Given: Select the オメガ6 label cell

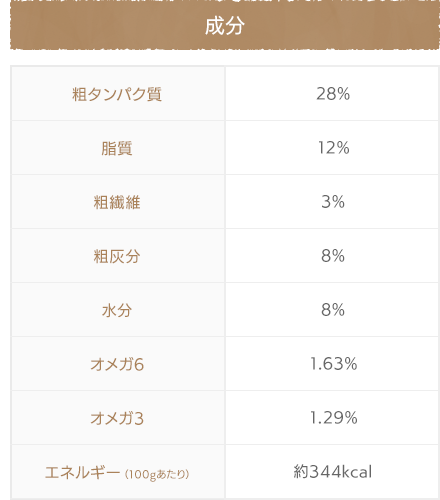Looking at the screenshot, I should (118, 364).
